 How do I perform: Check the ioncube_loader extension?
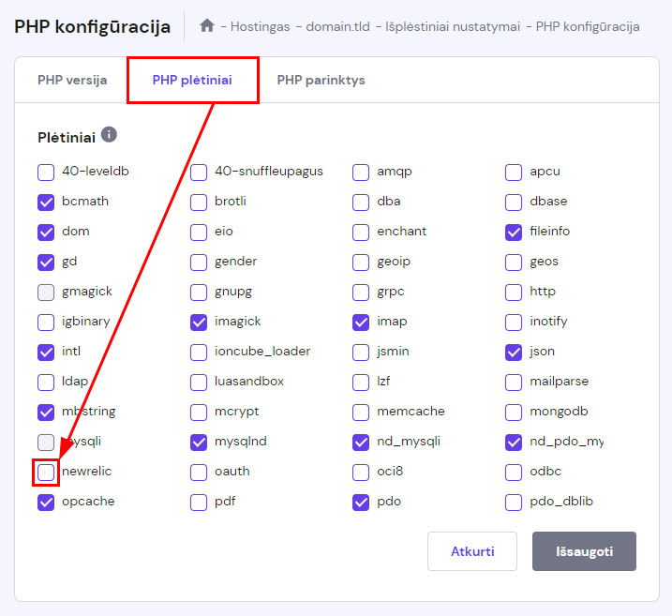pyautogui.click(x=199, y=352)
